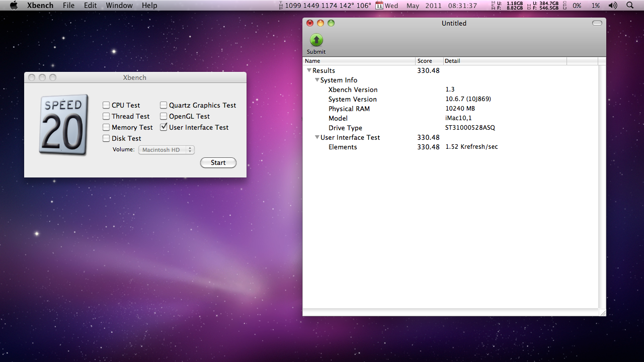644x362 pixels.
Task: Enable the Thread Test checkbox
Action: point(106,116)
